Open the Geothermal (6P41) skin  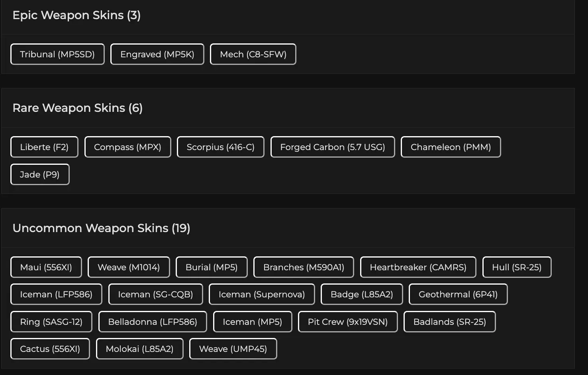click(458, 294)
